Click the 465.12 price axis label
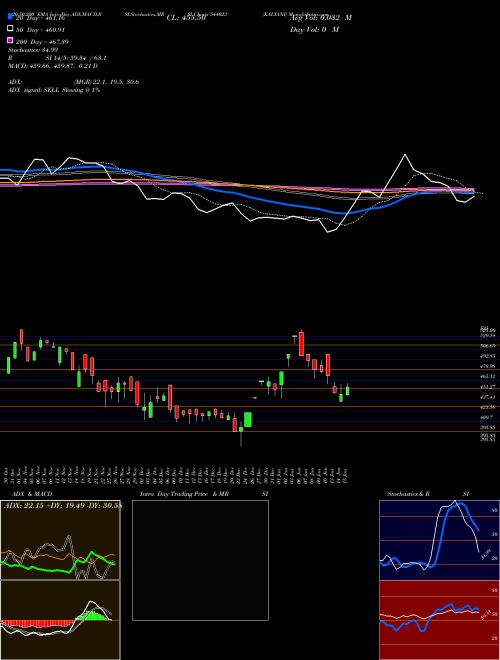Viewport: 500px width, 660px height. click(487, 376)
